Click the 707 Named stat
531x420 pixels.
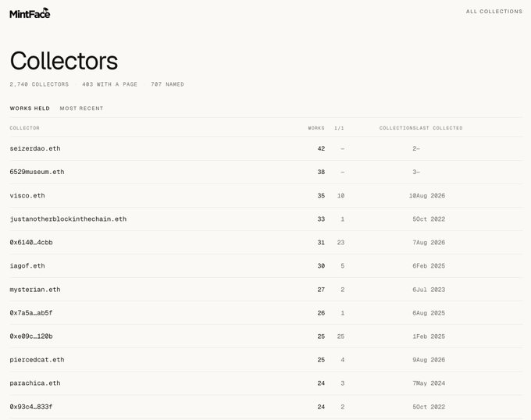167,84
